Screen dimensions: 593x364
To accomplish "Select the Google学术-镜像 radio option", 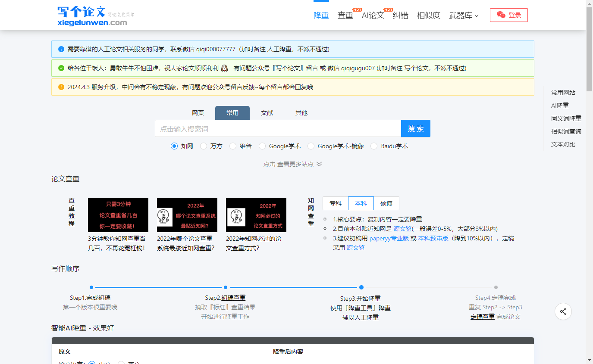I will (x=311, y=146).
